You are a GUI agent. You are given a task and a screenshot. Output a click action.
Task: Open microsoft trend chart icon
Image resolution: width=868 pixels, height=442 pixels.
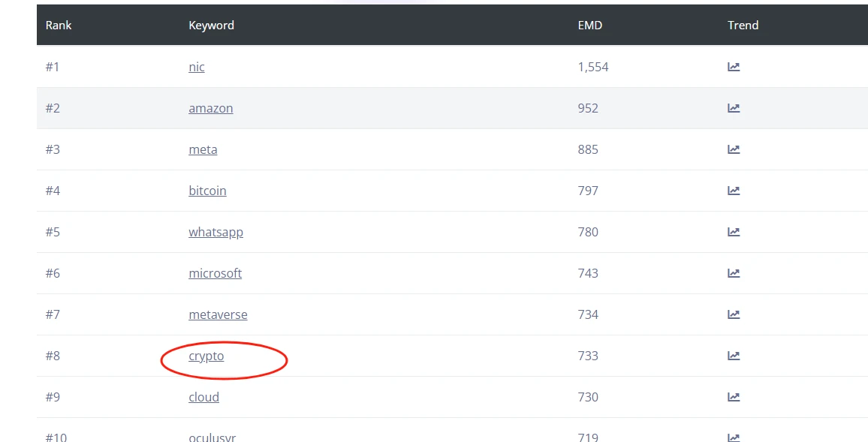tap(734, 273)
